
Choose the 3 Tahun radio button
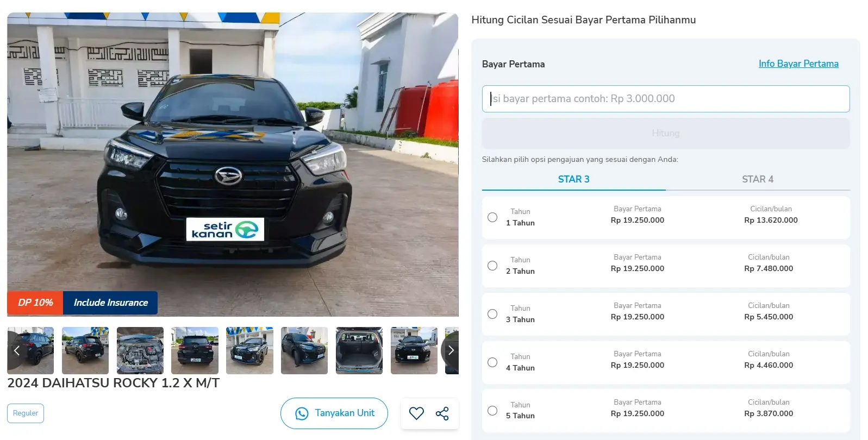coord(492,314)
